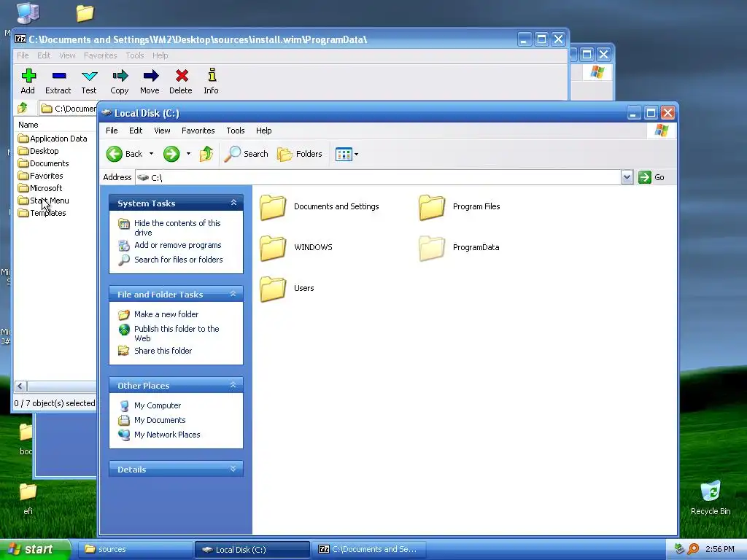The image size is (747, 560).
Task: Click Publish this folder to the Web
Action: pos(177,333)
